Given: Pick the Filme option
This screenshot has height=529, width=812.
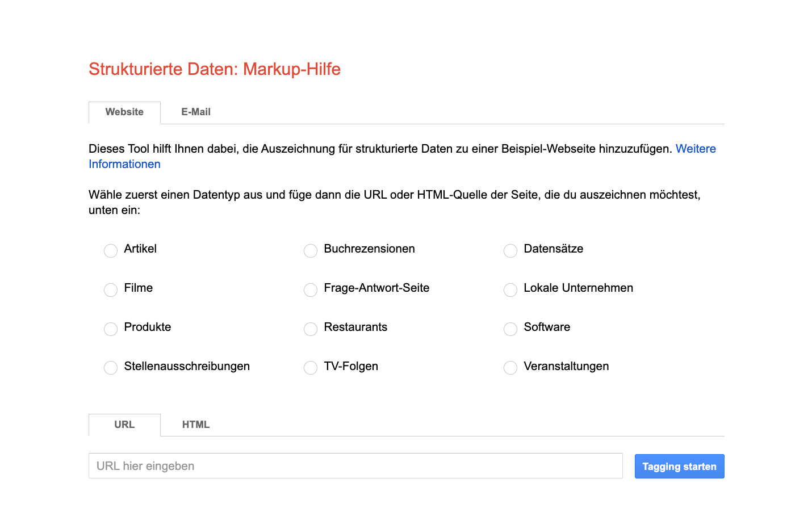Looking at the screenshot, I should point(111,289).
